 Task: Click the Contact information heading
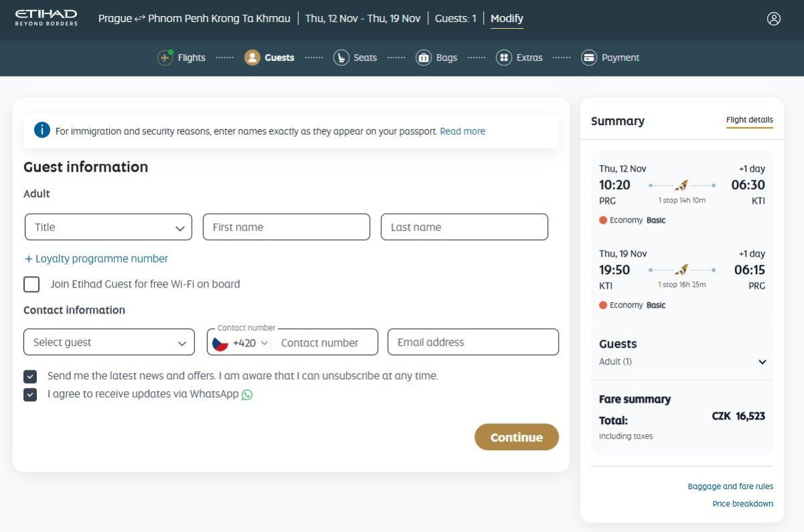tap(74, 310)
